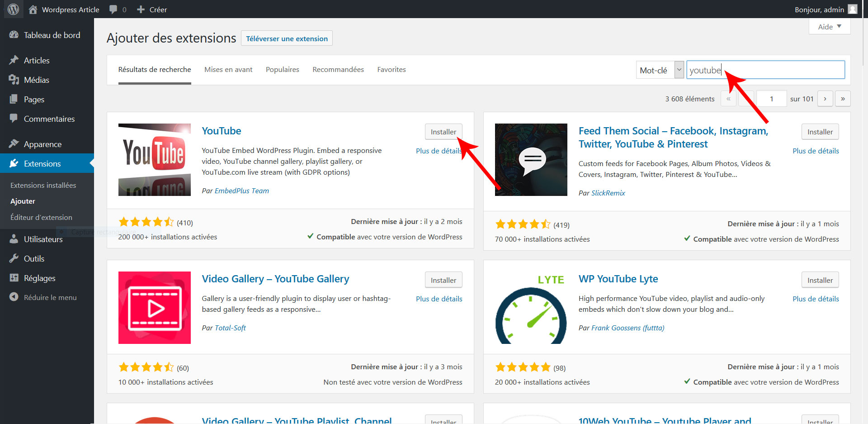Click the plus icon next to Créer
868x424 pixels.
(141, 9)
